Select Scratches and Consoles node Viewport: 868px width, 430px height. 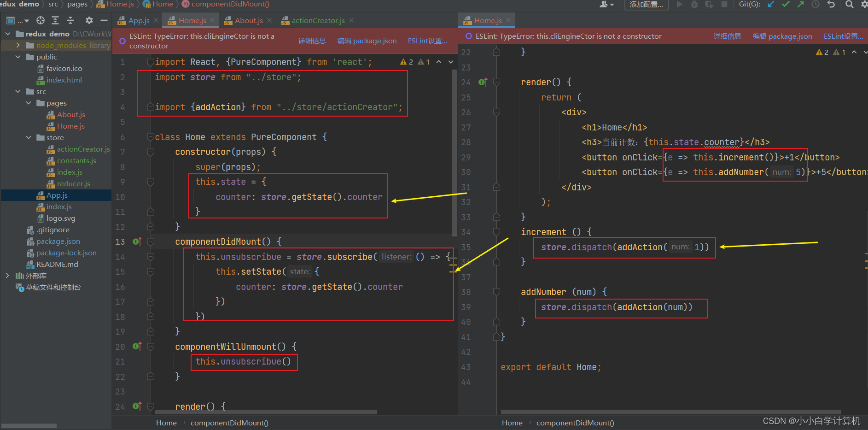(48, 287)
